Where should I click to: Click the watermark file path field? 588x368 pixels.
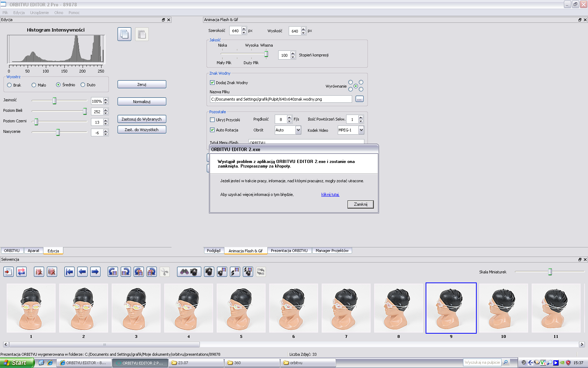(x=281, y=99)
